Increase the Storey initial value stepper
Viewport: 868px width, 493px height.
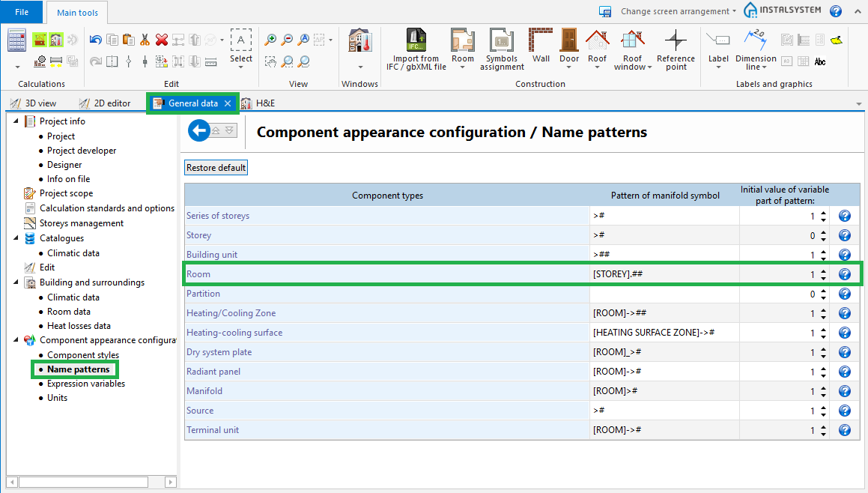(824, 232)
